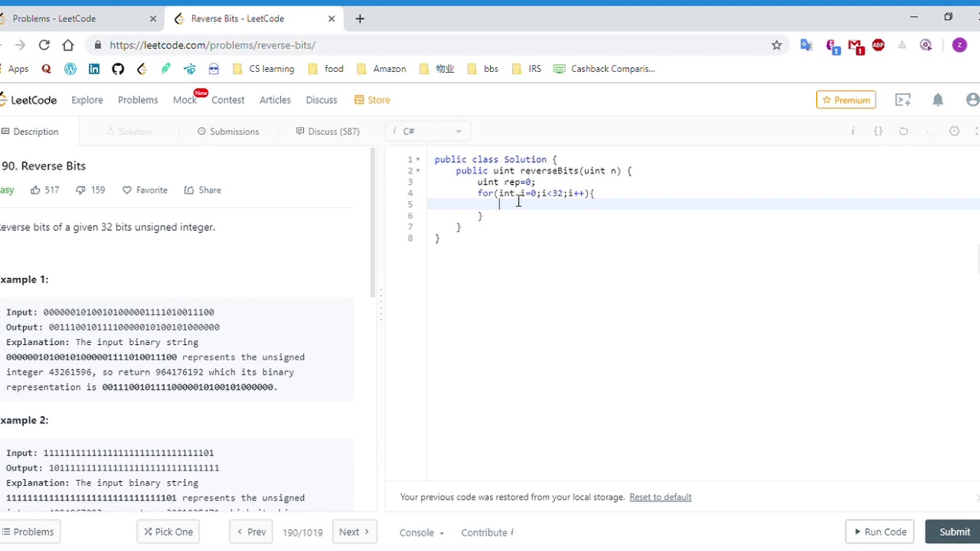Open notifications bell
Screen dimensions: 980x551
[x=938, y=99]
